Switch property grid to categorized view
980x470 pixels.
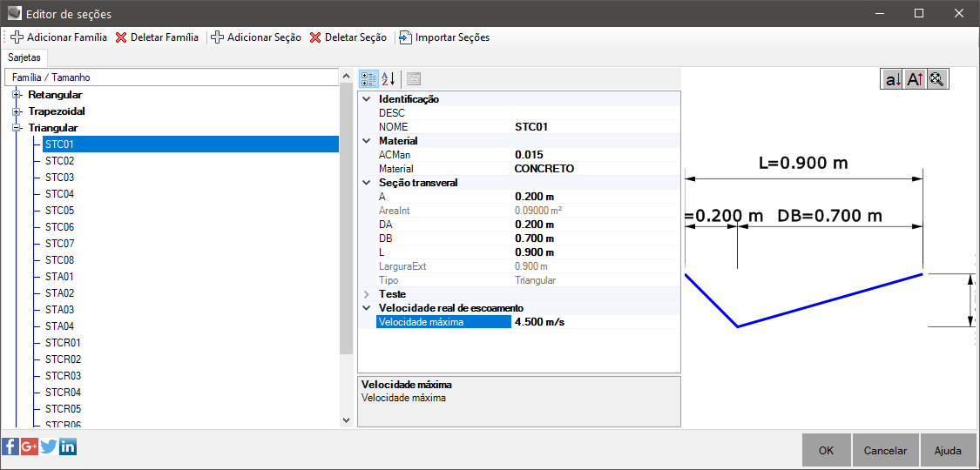[x=368, y=79]
